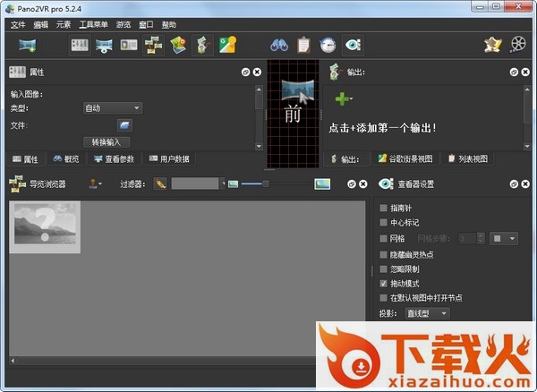Undock the 导览浏览器 panel
This screenshot has width=537, height=392.
352,184
